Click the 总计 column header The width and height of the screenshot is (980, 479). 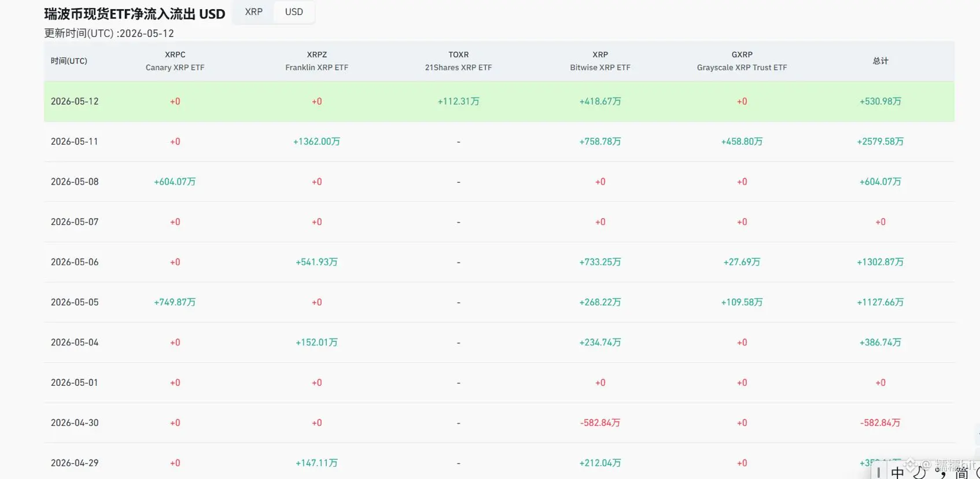[x=880, y=61]
